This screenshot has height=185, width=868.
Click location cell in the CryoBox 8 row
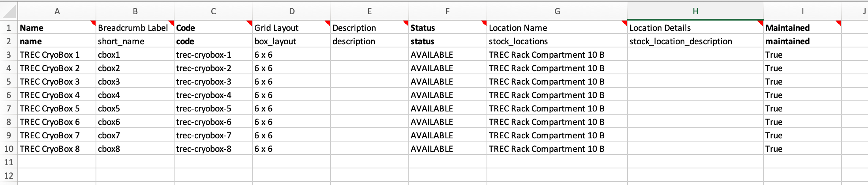pyautogui.click(x=557, y=149)
